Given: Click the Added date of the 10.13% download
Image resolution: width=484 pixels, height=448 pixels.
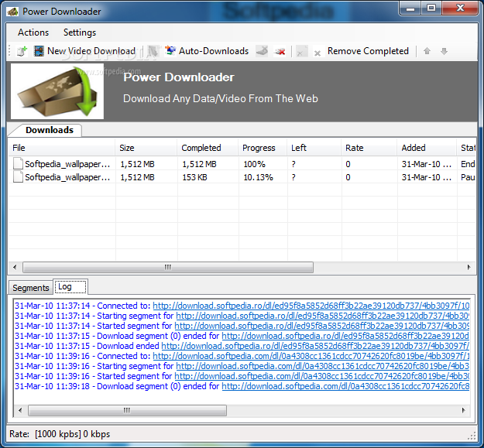Looking at the screenshot, I should 426,177.
